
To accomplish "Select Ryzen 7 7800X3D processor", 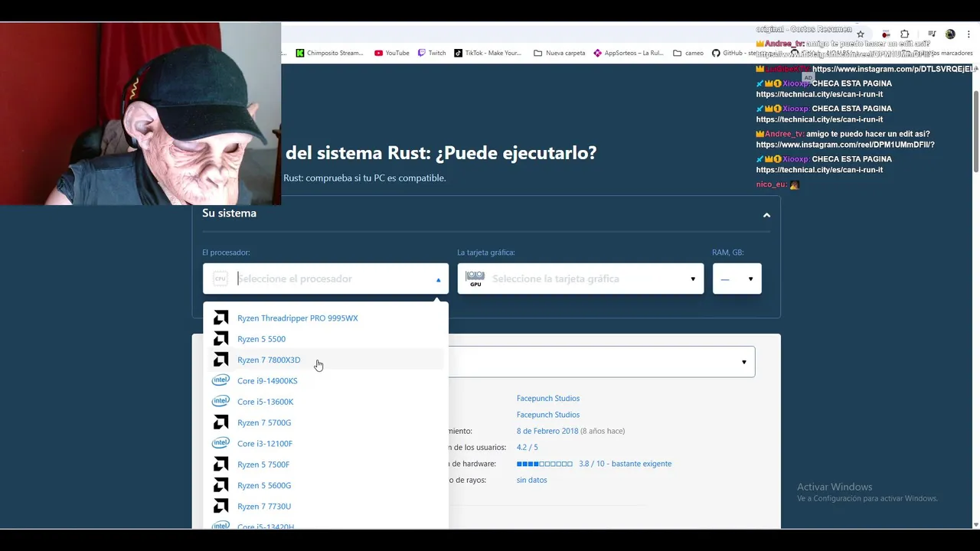I will [325, 360].
